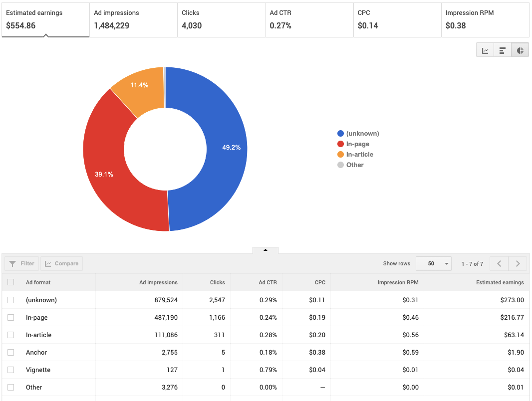Image resolution: width=532 pixels, height=401 pixels.
Task: Check the Vignette row checkbox
Action: 10,370
